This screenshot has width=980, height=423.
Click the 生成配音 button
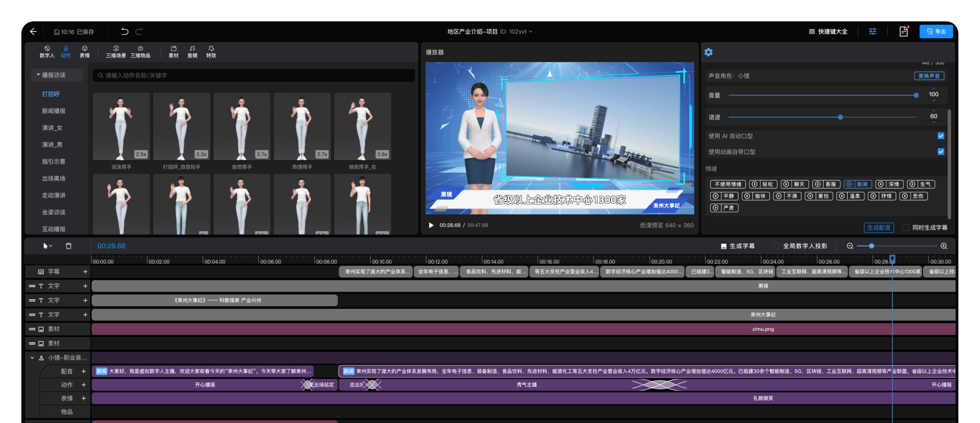878,228
